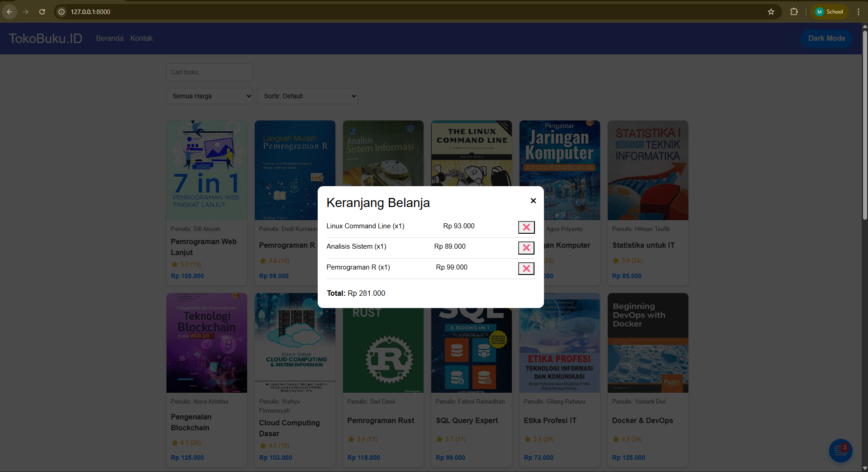Open Chrome's three-dot menu
This screenshot has height=472, width=868.
(858, 12)
